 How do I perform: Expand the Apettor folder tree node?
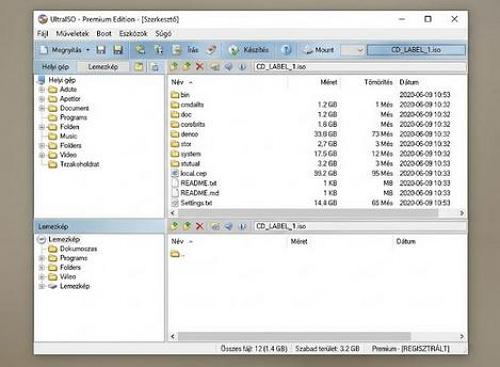point(42,99)
